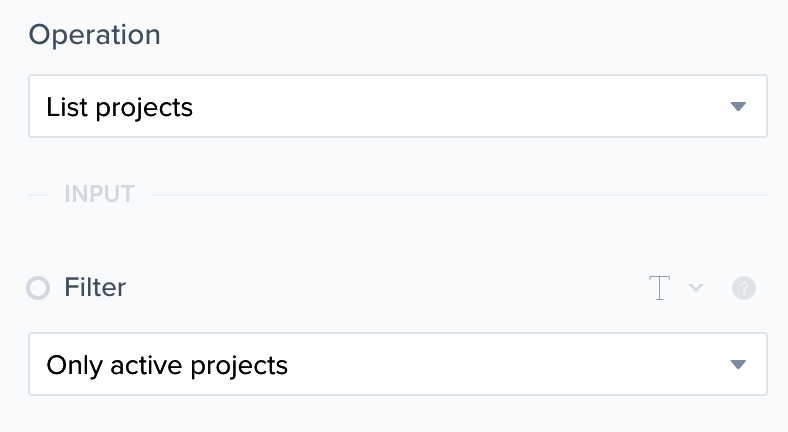Click the short divider left of INPUT
This screenshot has height=432, width=788.
tap(38, 194)
